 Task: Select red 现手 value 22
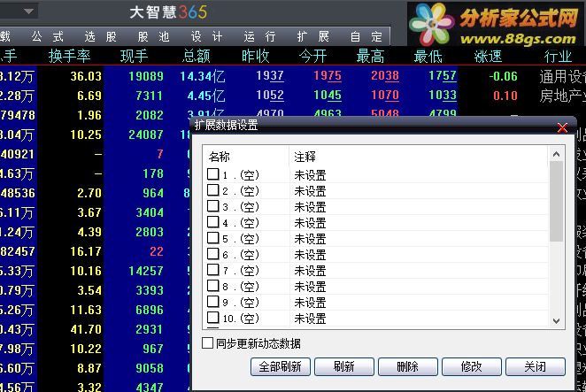click(157, 251)
